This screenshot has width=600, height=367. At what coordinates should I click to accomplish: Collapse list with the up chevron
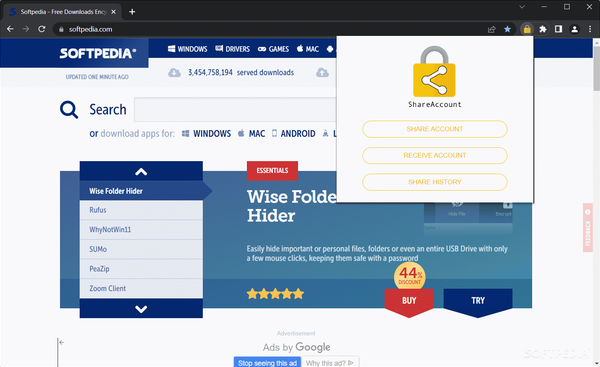click(x=141, y=171)
